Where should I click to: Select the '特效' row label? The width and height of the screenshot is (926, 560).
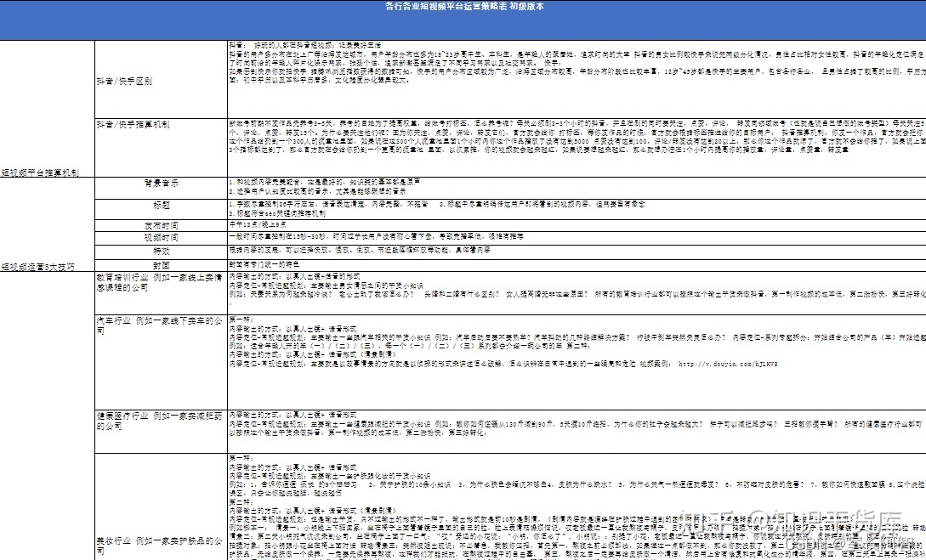pyautogui.click(x=162, y=252)
